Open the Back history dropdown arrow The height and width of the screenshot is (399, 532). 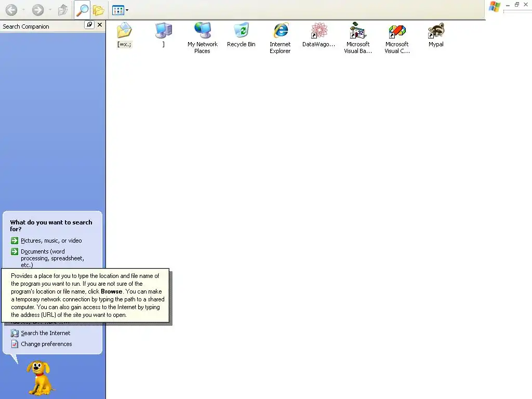pyautogui.click(x=23, y=10)
